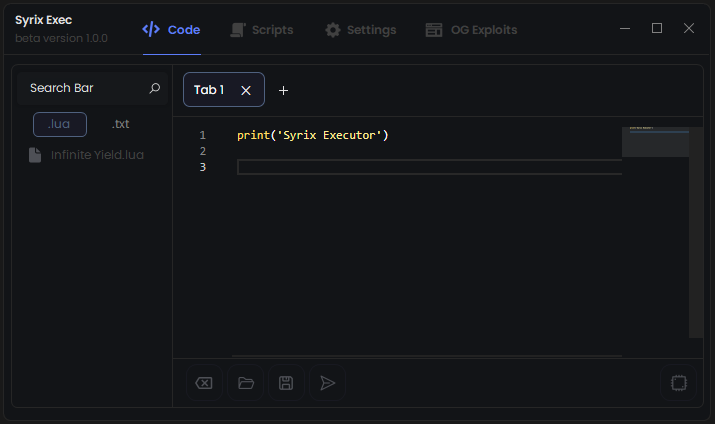Add a new tab with plus icon

point(283,90)
